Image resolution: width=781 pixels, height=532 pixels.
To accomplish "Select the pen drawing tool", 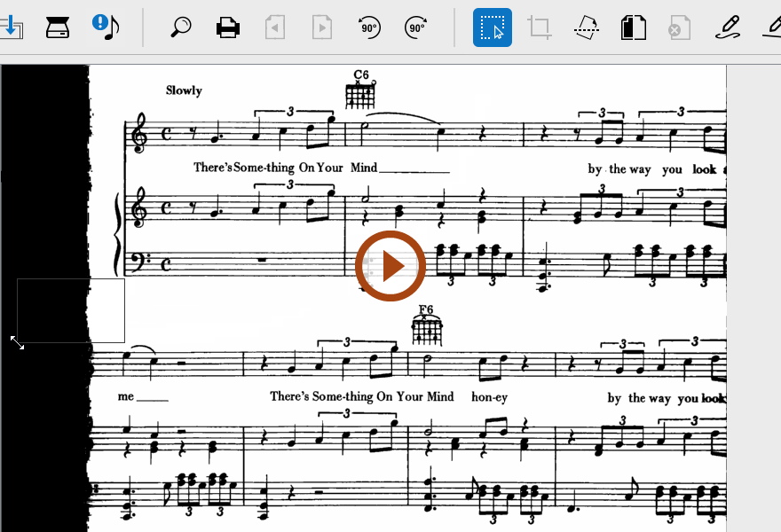I will (x=728, y=27).
